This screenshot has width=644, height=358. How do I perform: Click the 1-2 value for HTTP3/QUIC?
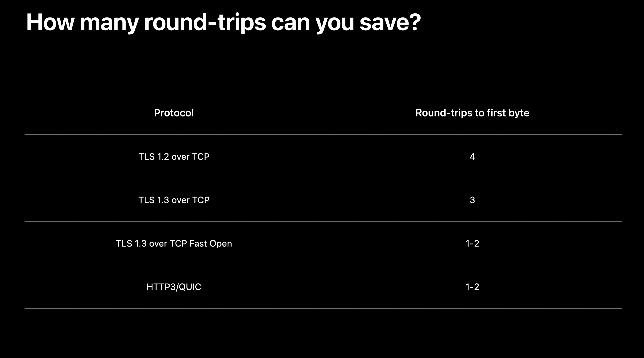tap(472, 287)
